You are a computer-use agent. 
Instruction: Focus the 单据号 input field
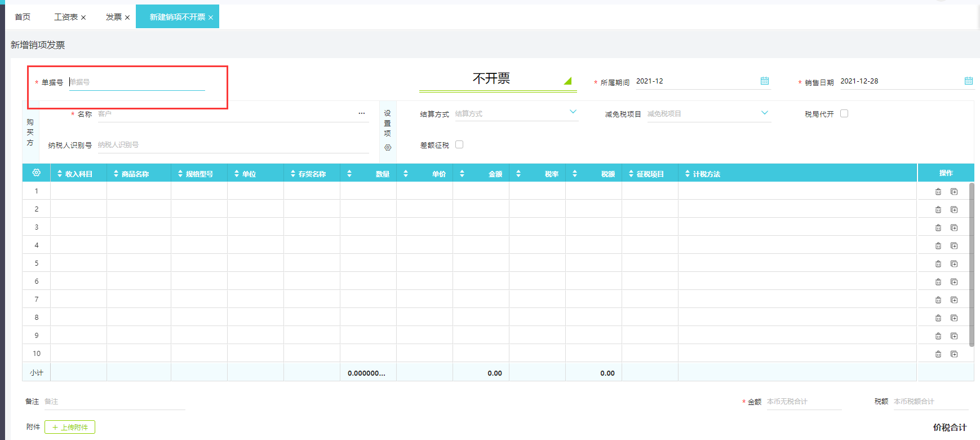coord(137,82)
